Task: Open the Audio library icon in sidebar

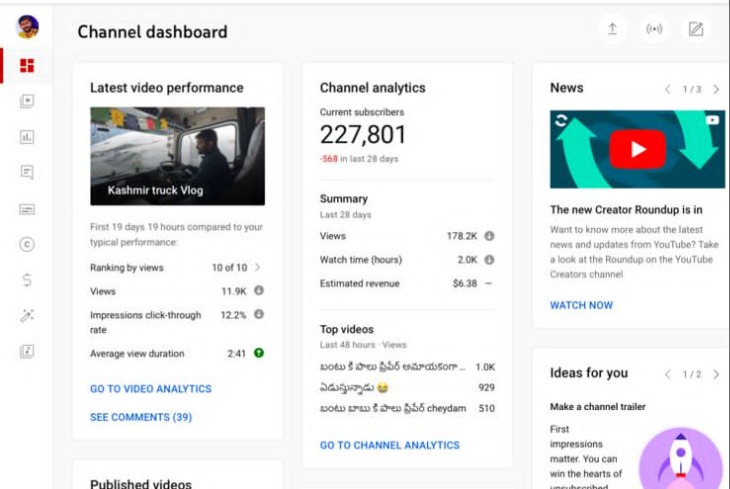Action: click(x=27, y=351)
